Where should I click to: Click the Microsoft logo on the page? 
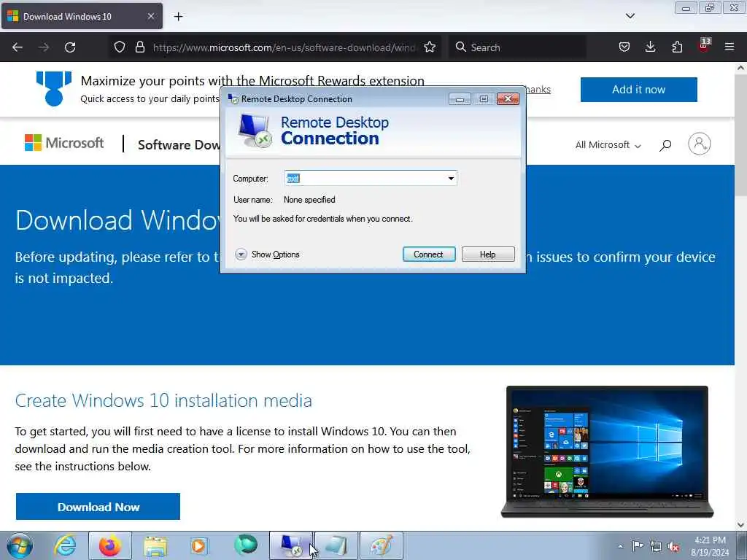tap(64, 143)
